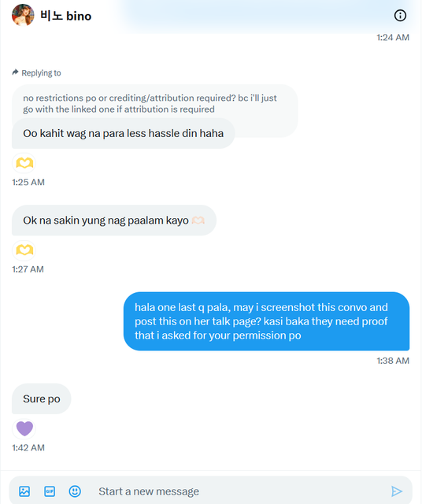The height and width of the screenshot is (504, 422).
Task: Click the Replying to label
Action: (41, 72)
